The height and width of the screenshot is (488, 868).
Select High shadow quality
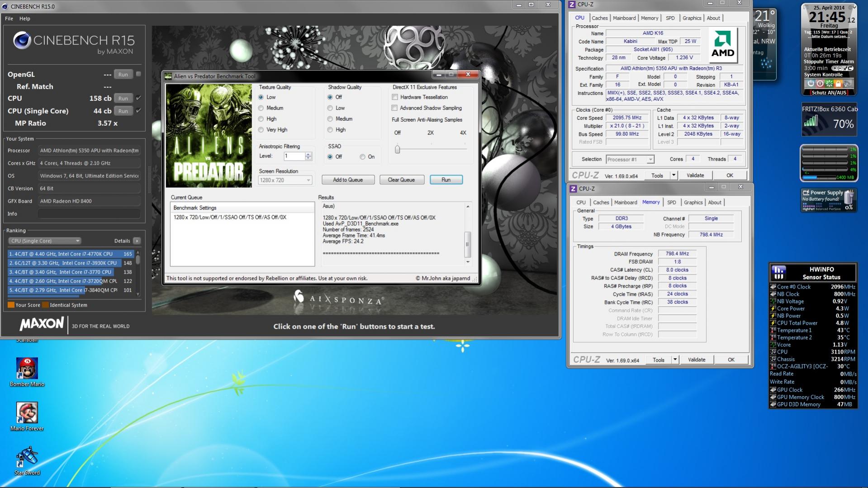coord(330,130)
